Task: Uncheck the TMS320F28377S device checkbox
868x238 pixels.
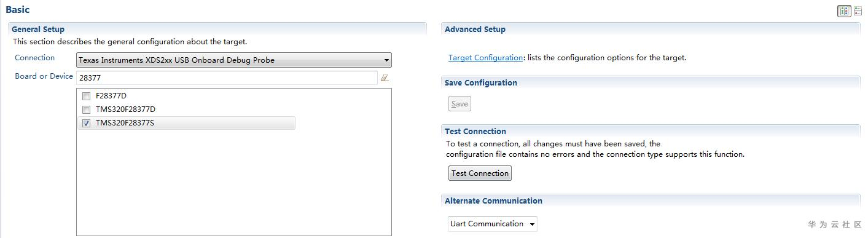Action: tap(87, 123)
